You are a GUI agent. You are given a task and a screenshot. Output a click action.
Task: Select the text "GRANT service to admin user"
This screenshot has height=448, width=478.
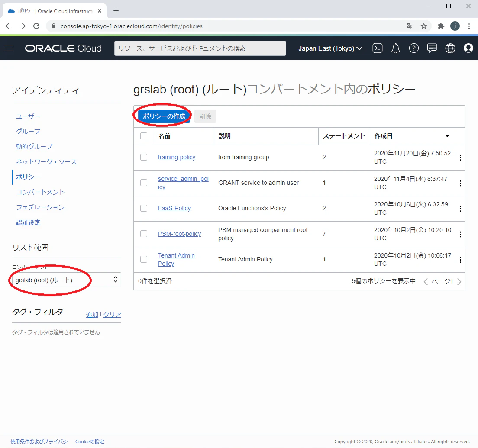pos(258,183)
